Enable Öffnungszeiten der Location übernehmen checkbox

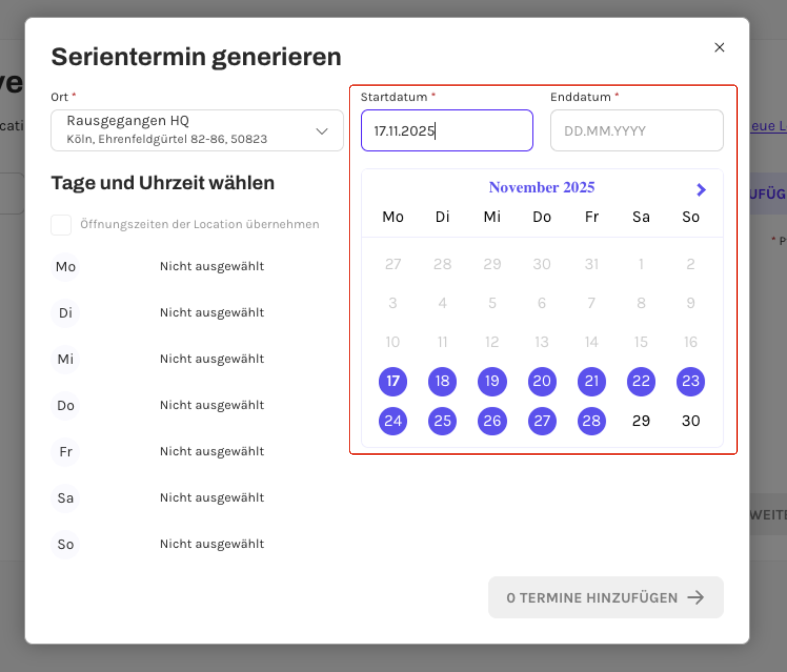61,224
